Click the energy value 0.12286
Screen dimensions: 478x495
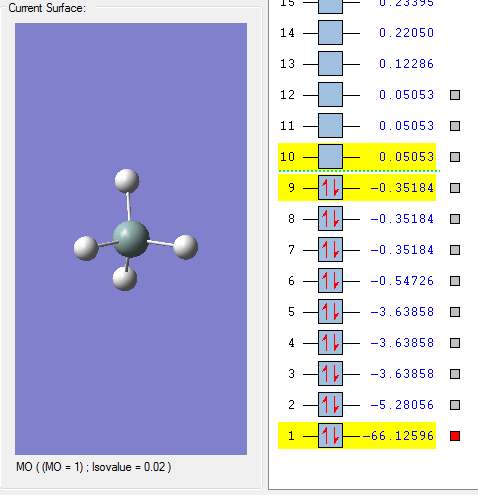click(406, 64)
